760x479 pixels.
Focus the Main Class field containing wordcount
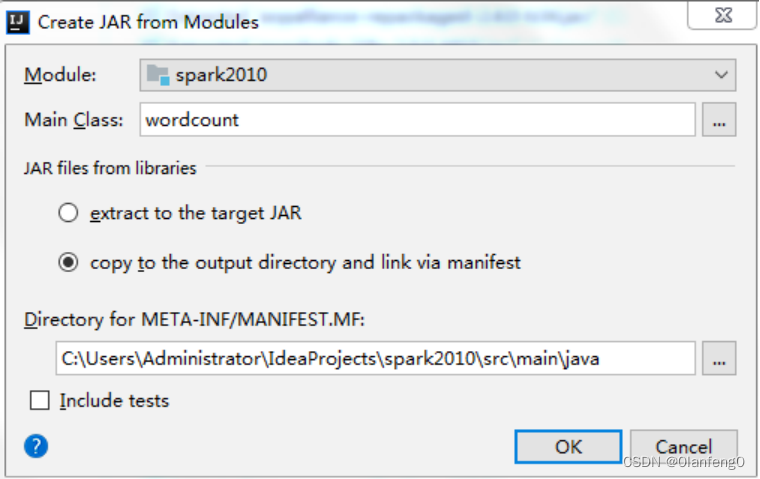(418, 120)
